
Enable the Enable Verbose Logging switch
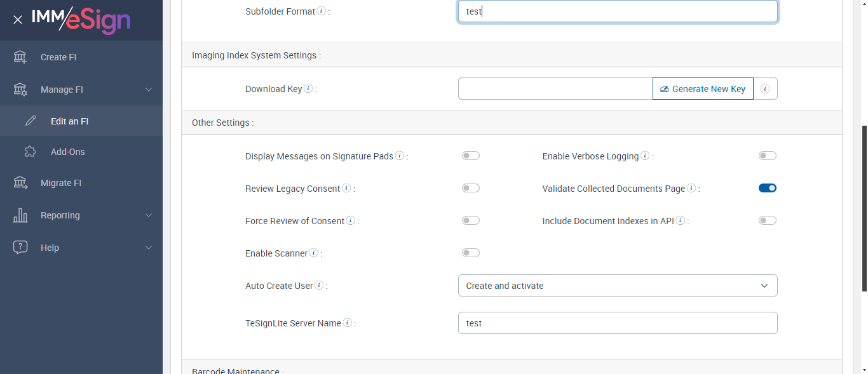767,156
